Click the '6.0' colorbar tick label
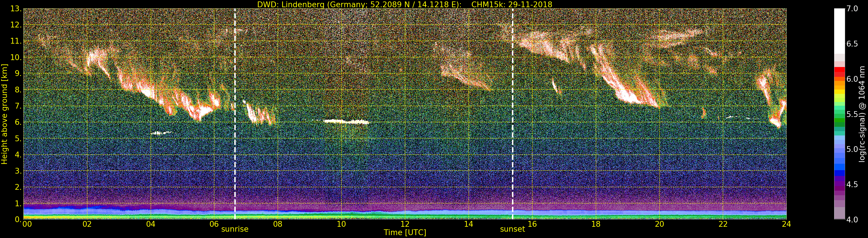Viewport: 868px width, 238px height. click(x=852, y=79)
